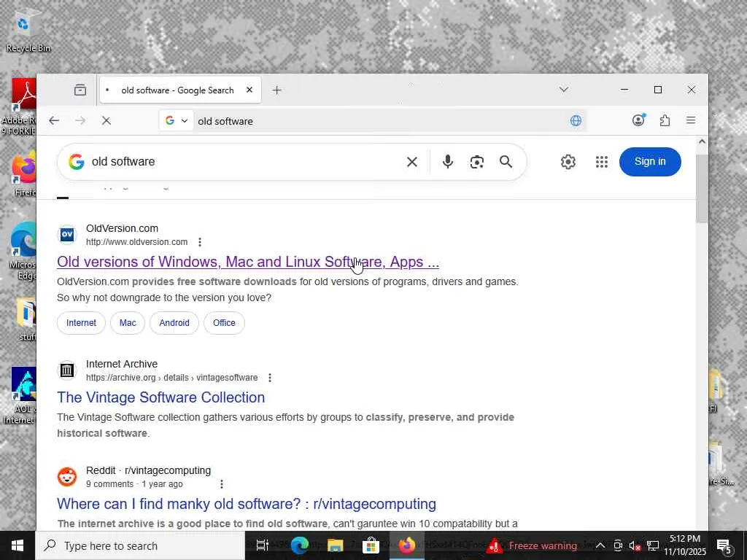
Task: Click the 'Meet Now' camera tray icon
Action: click(618, 545)
